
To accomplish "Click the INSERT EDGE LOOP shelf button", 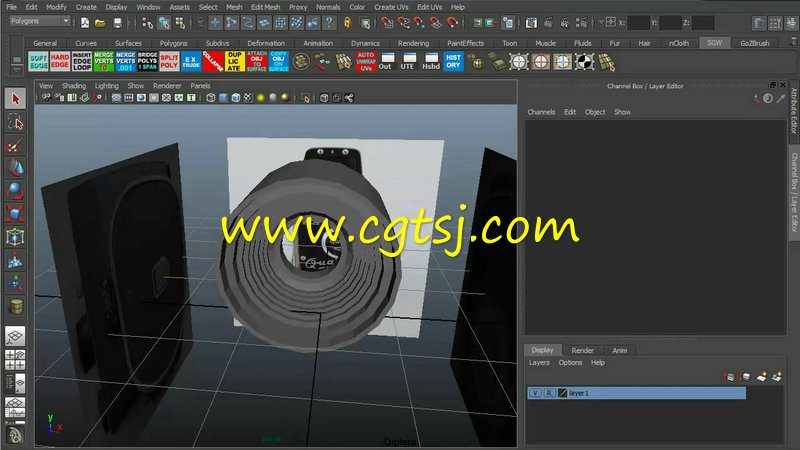I will pos(82,61).
